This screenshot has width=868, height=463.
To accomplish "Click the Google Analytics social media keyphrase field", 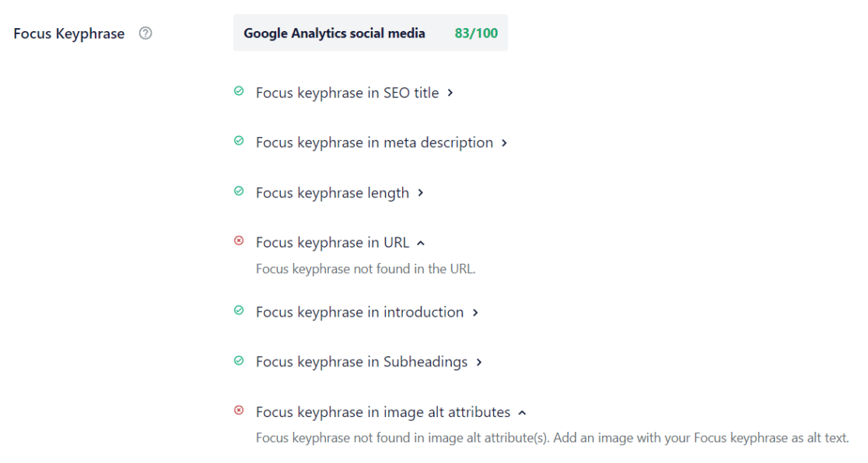I will [334, 33].
